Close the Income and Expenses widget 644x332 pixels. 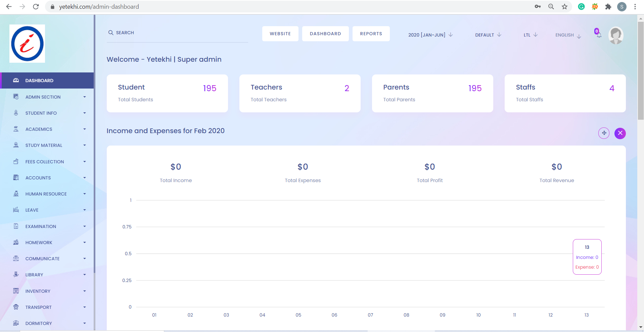[x=620, y=133]
